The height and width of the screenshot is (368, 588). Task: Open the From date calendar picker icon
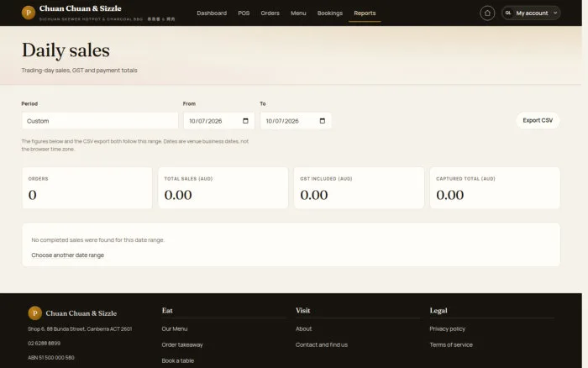245,121
